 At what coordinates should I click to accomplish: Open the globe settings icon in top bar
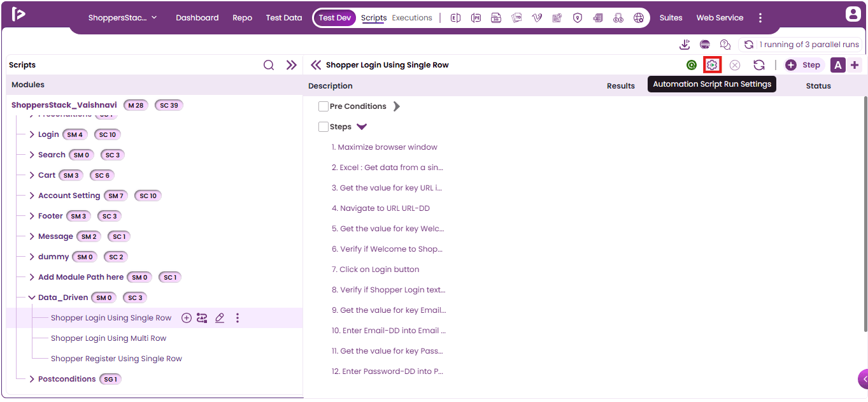[639, 18]
